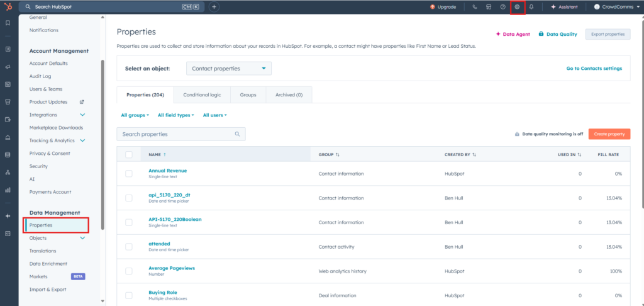
Task: Open the help question mark icon
Action: tap(502, 7)
